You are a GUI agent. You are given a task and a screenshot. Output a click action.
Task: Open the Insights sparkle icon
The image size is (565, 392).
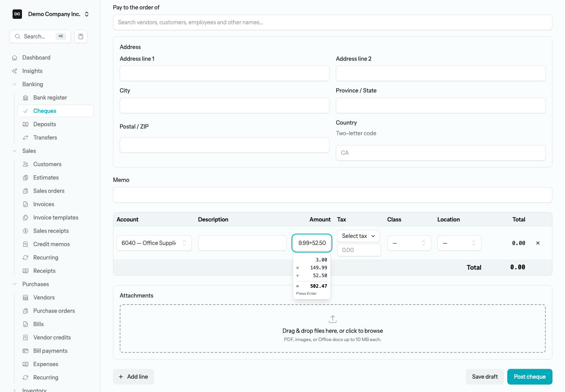[x=15, y=71]
